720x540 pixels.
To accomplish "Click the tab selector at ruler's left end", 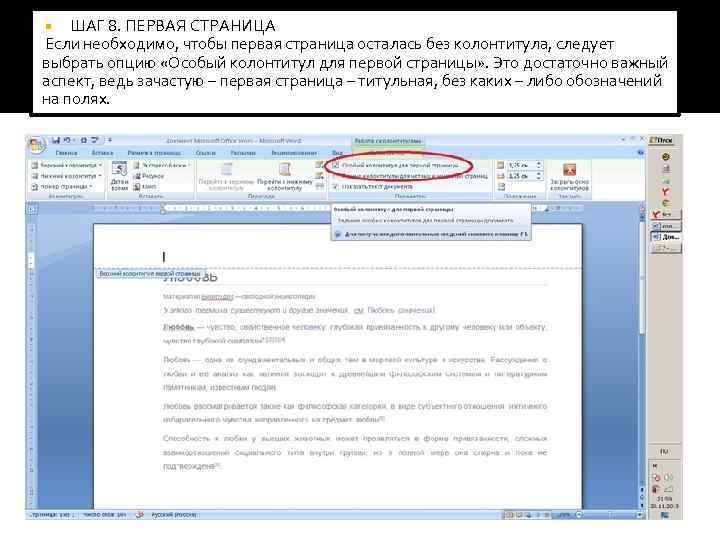I will click(31, 209).
